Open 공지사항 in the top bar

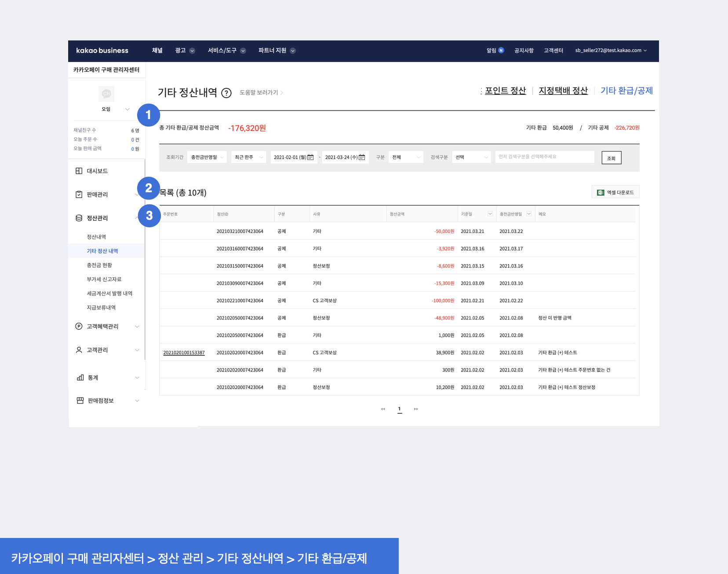(524, 51)
